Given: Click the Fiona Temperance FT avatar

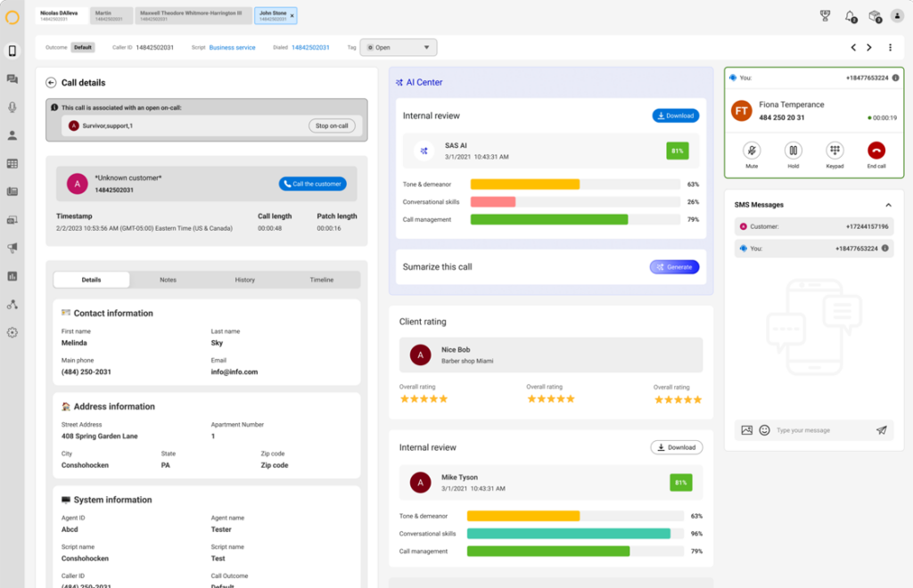Looking at the screenshot, I should point(741,110).
